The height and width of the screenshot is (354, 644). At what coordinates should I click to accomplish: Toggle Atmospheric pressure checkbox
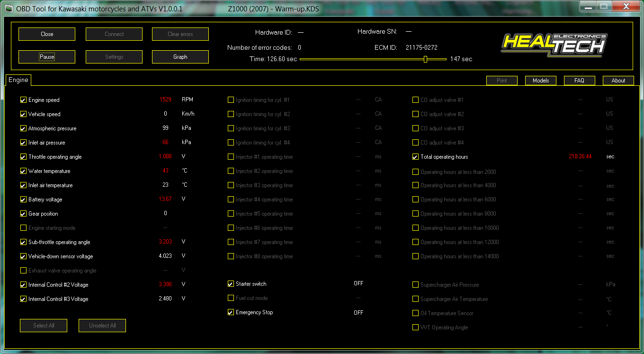click(23, 128)
